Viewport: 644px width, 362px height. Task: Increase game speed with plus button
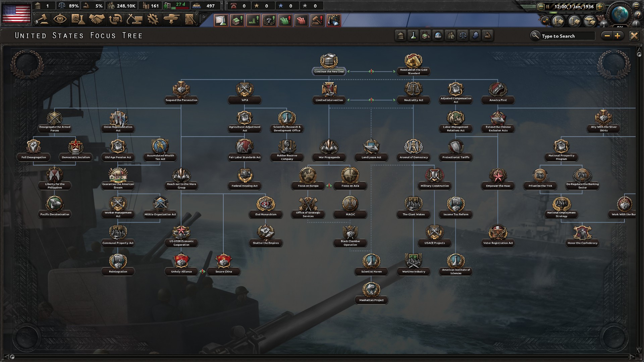[x=600, y=6]
